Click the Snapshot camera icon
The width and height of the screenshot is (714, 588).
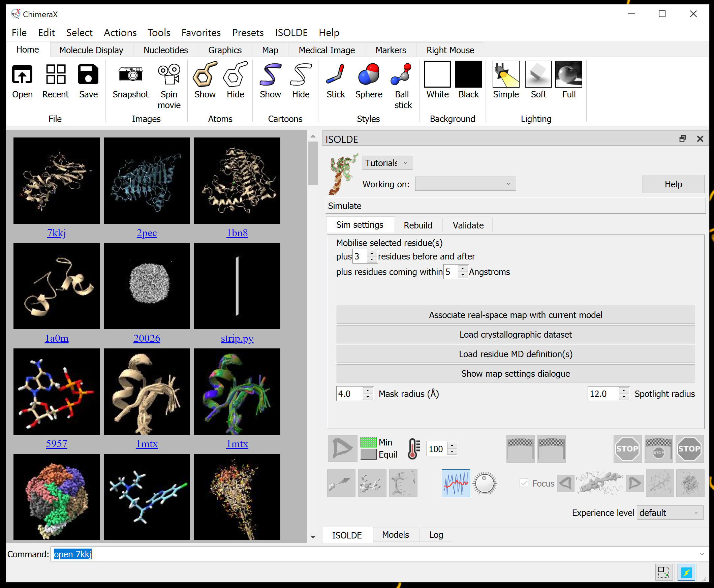(130, 74)
